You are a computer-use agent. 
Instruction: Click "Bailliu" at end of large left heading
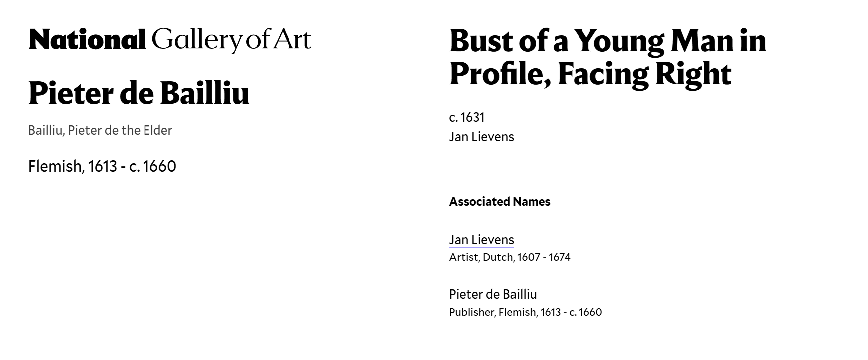tap(204, 93)
